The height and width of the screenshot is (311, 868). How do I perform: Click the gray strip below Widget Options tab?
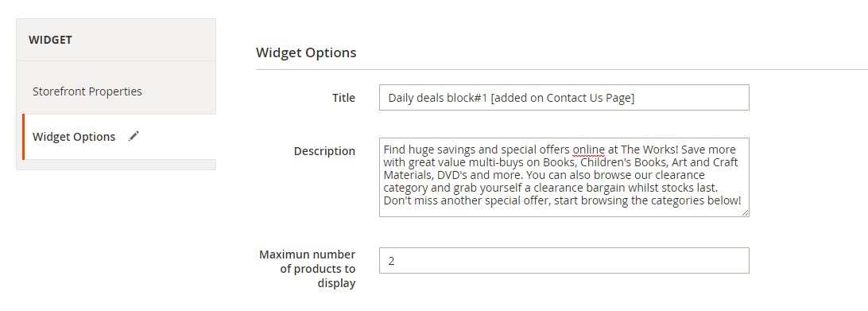[119, 165]
